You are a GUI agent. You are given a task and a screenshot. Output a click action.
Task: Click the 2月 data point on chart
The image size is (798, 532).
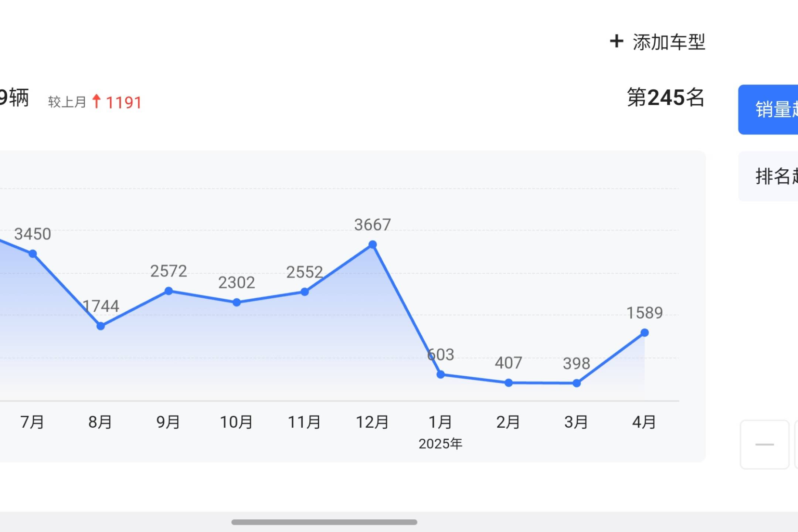pos(509,383)
